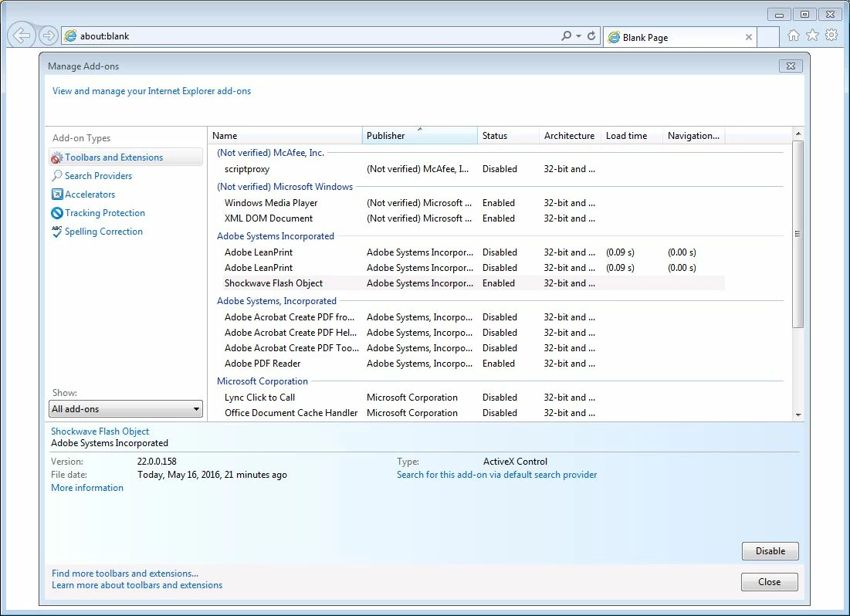Viewport: 850px width, 616px height.
Task: Click the Accelerators icon
Action: 57,194
